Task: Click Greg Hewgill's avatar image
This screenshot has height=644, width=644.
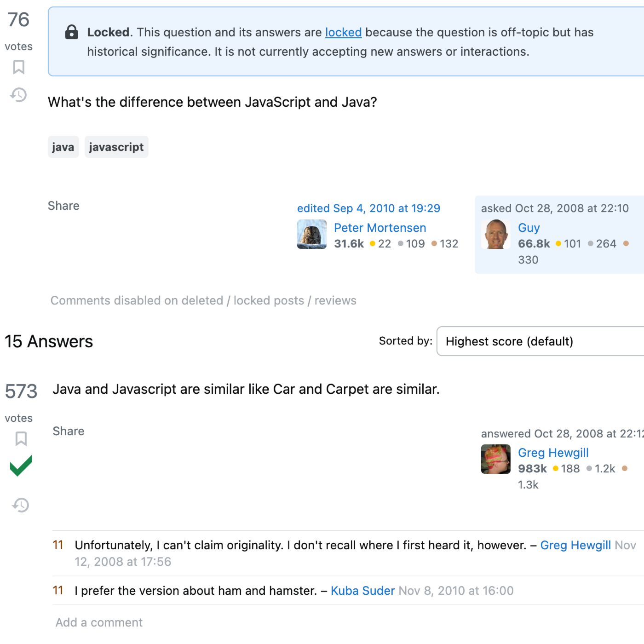Action: point(496,459)
